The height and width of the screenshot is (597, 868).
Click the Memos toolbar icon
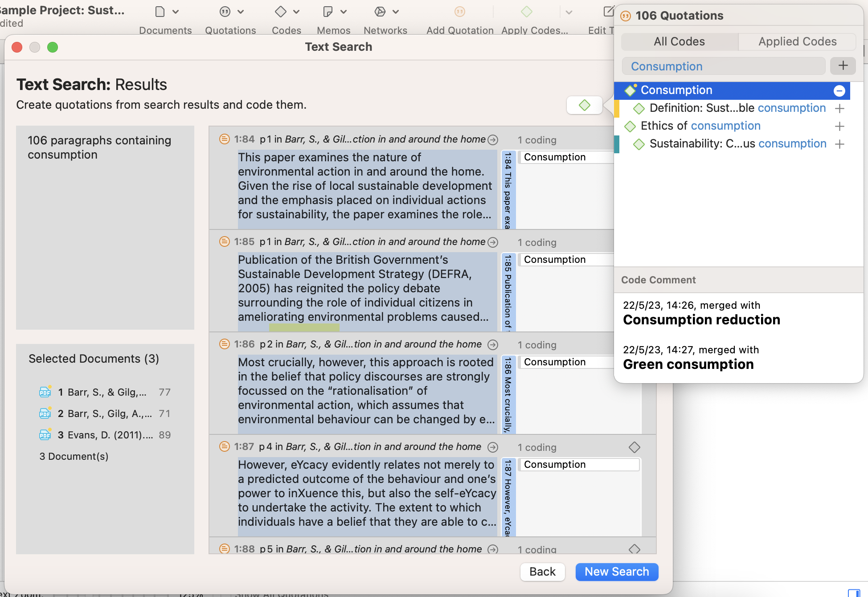click(328, 12)
